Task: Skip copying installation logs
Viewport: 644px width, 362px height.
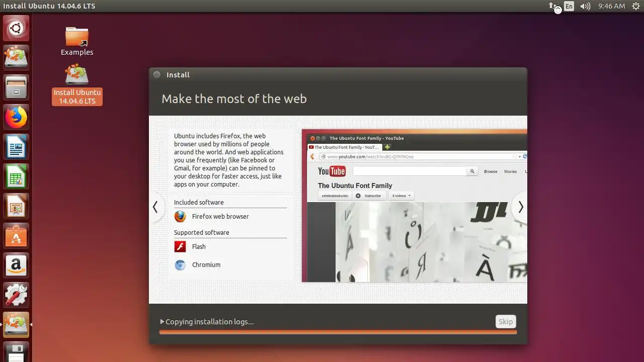Action: pyautogui.click(x=506, y=322)
